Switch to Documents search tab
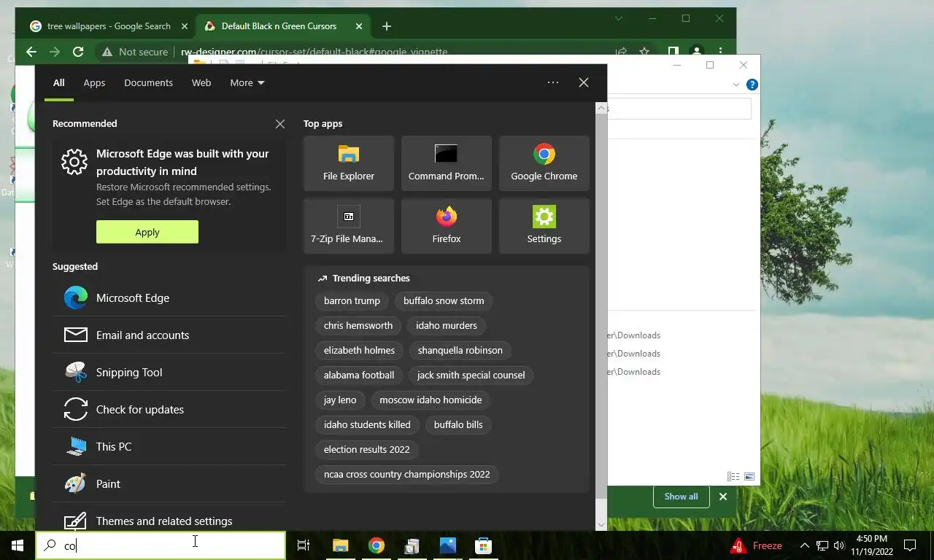Viewport: 934px width, 560px height. point(148,82)
